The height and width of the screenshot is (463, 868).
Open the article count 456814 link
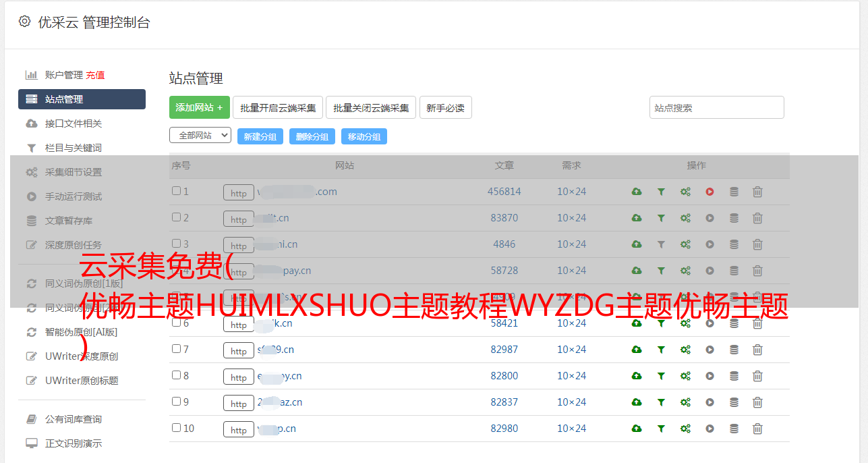pos(504,192)
